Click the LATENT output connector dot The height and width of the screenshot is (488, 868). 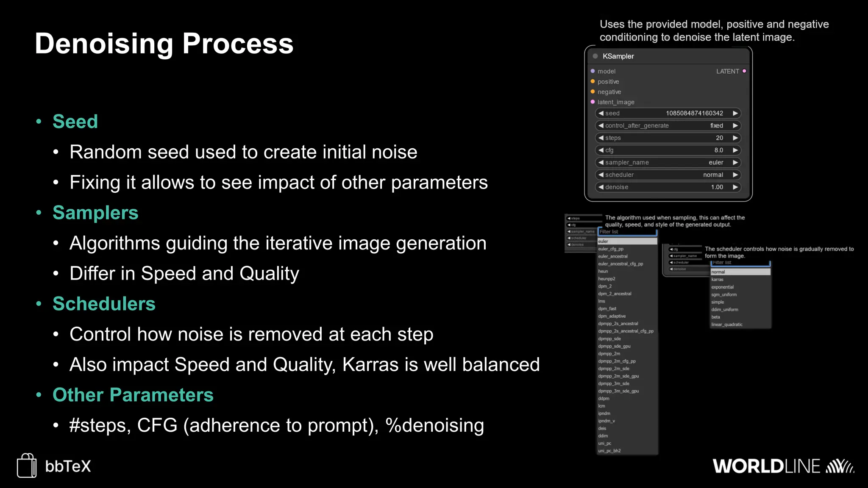[744, 71]
